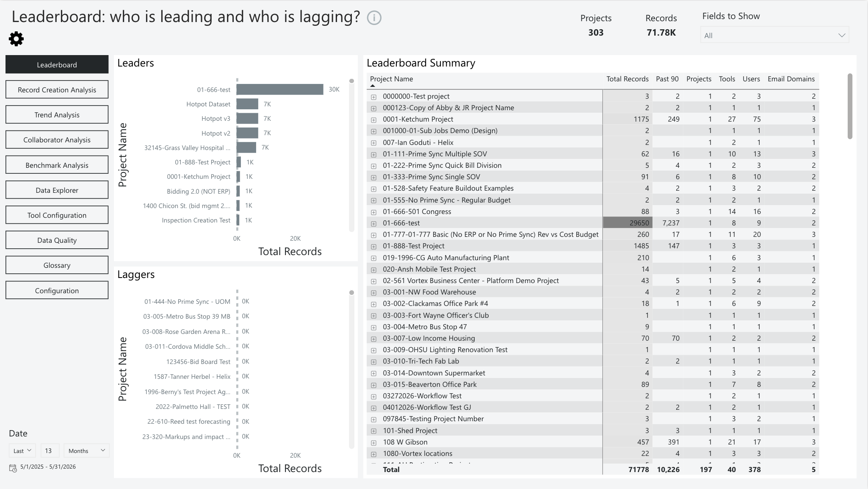Expand the 108 W Gibson row
868x489 pixels.
373,443
